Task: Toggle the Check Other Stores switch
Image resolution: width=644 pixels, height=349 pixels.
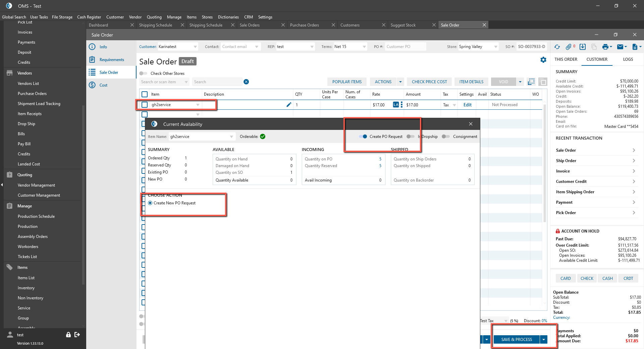Action: coord(143,73)
